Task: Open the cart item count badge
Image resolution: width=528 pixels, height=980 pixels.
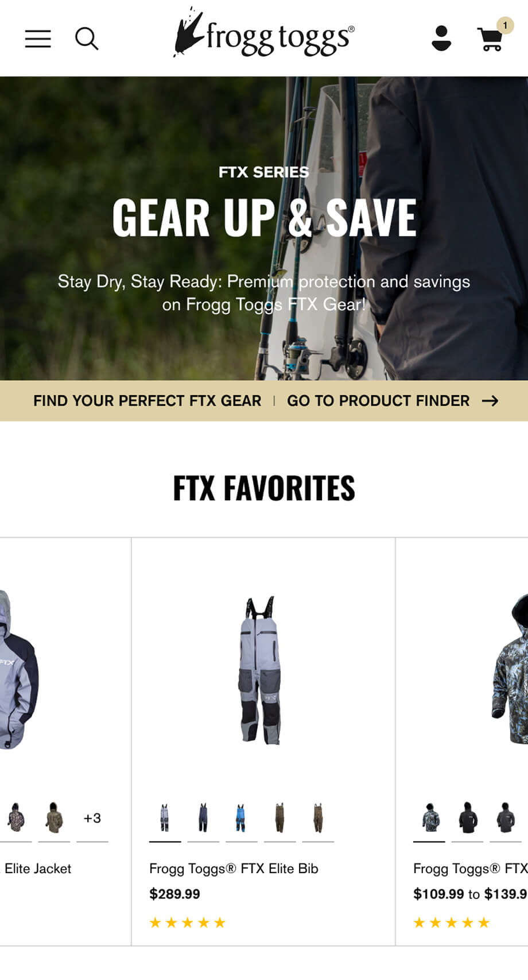Action: (505, 25)
